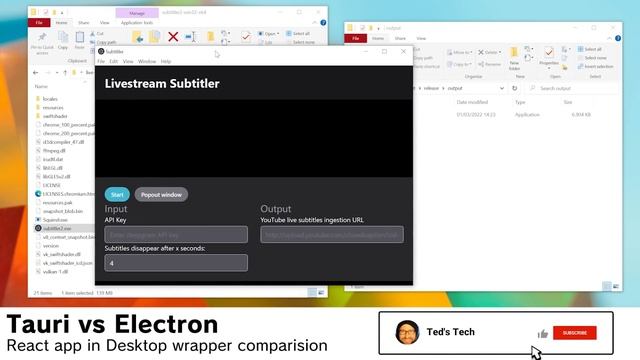
Task: Select the ffmpeg.dll file
Action: click(54, 151)
